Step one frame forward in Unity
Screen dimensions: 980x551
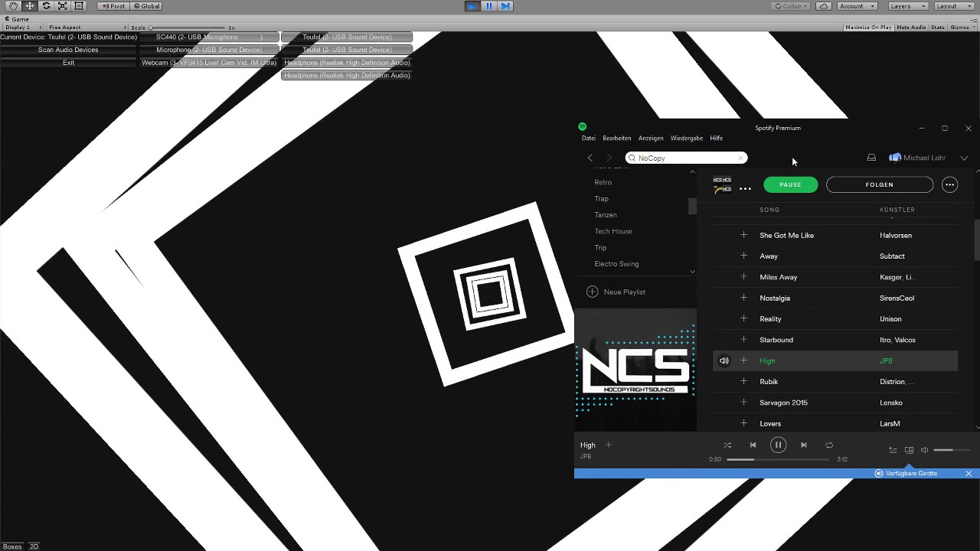(x=505, y=5)
